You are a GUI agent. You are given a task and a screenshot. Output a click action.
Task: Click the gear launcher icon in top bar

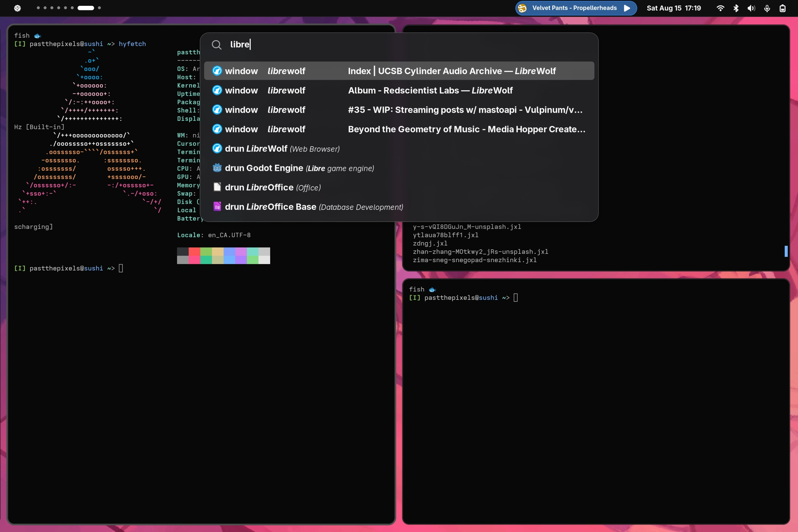point(17,8)
